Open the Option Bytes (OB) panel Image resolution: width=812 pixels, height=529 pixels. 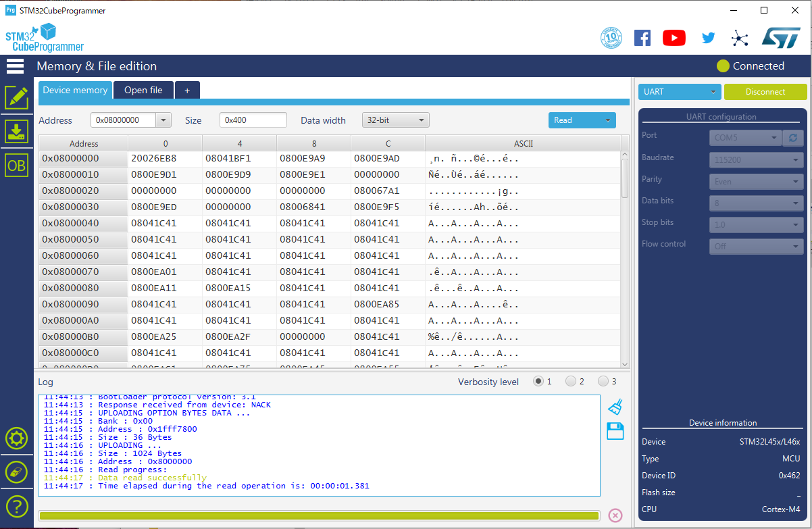(16, 165)
